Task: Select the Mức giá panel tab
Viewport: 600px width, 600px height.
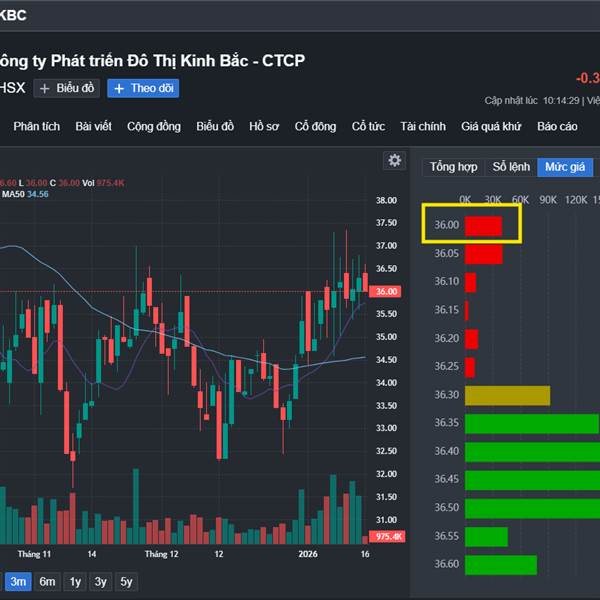Action: pyautogui.click(x=565, y=167)
